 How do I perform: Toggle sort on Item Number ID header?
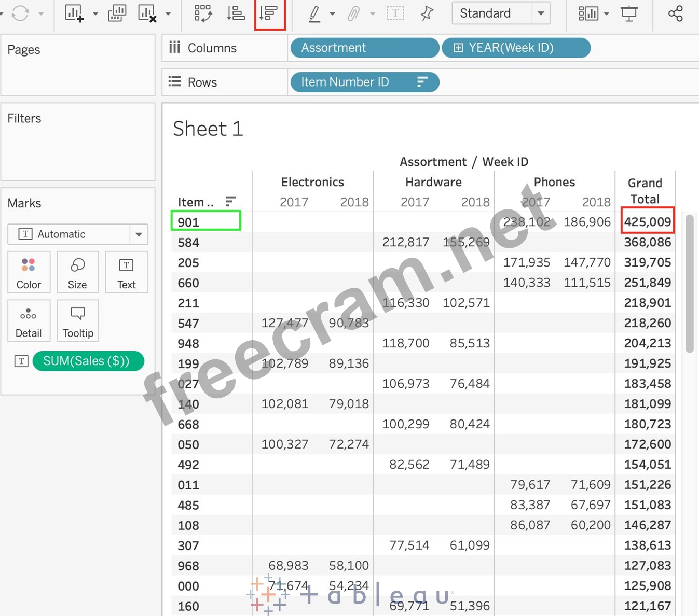231,201
